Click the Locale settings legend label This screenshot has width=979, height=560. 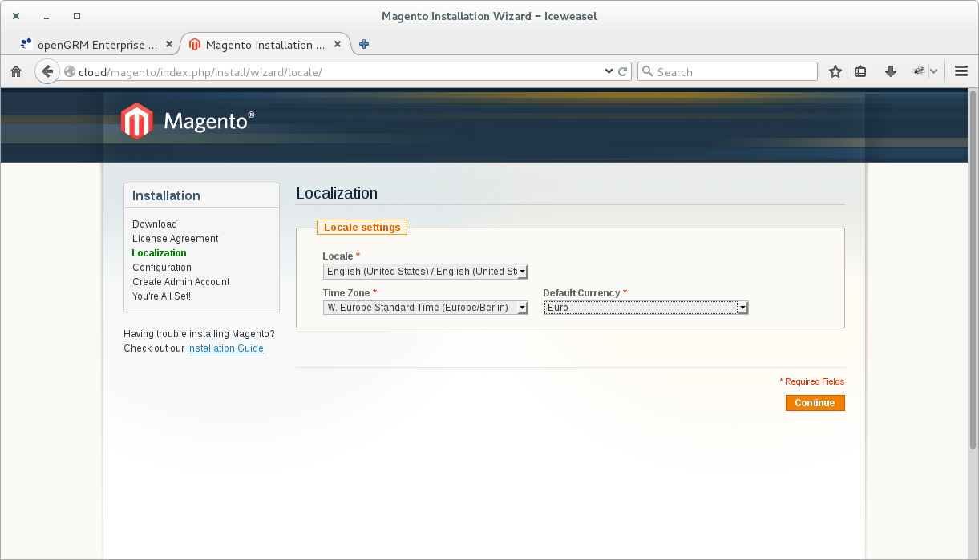tap(362, 228)
